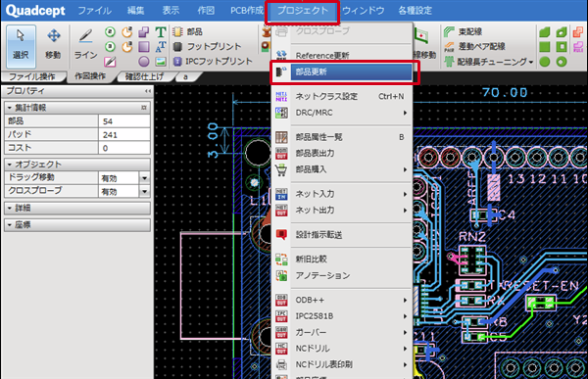Image resolution: width=588 pixels, height=379 pixels.
Task: Expand the 詳細 section
Action: [x=10, y=208]
